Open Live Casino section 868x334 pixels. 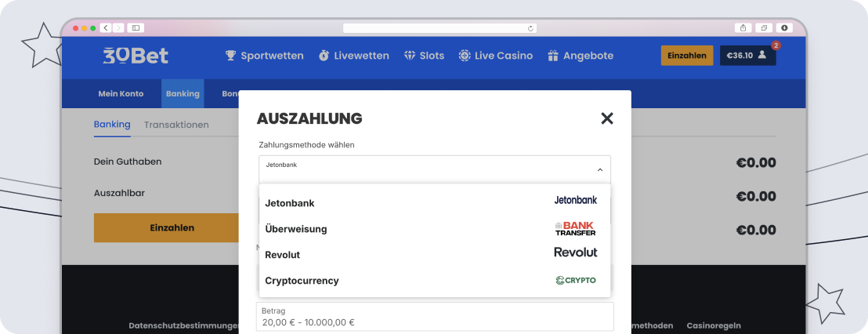click(495, 56)
